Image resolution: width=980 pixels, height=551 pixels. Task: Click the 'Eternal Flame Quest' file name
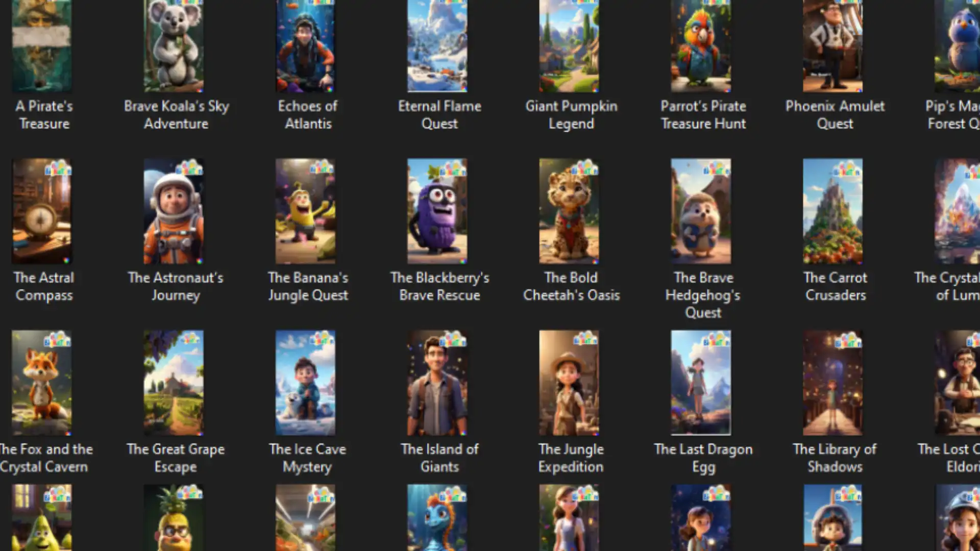pyautogui.click(x=439, y=115)
